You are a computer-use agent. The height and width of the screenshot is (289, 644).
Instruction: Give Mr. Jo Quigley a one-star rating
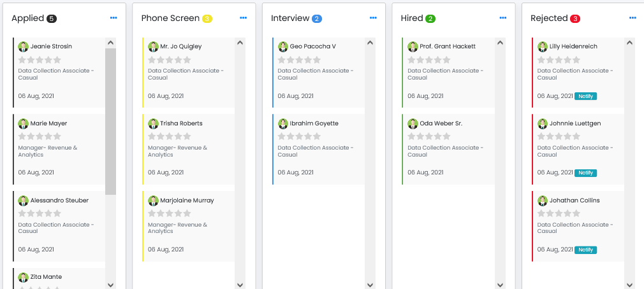[x=152, y=60]
